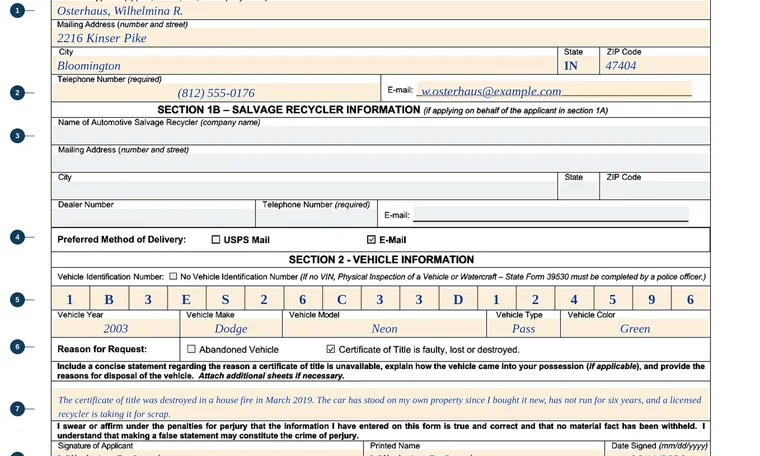760x456 pixels.
Task: Select the VIN cell containing E
Action: 186,299
